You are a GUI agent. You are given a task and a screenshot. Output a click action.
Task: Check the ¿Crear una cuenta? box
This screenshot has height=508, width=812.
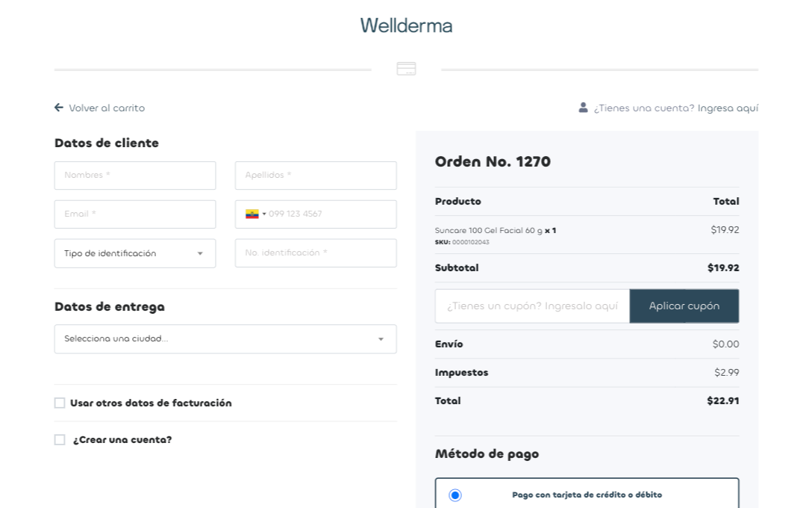point(60,439)
